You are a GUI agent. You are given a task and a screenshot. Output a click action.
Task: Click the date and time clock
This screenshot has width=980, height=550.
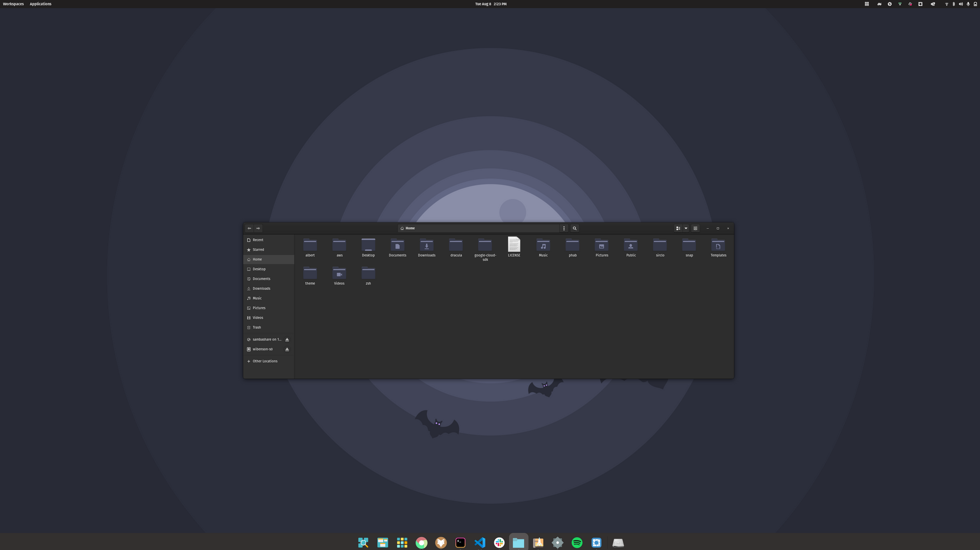(490, 4)
